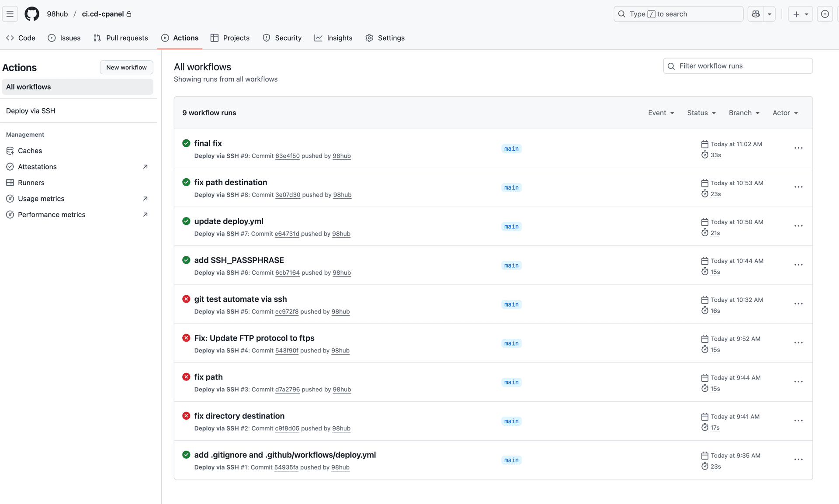
Task: Click the kebab menu on fix directory destination run
Action: click(798, 420)
